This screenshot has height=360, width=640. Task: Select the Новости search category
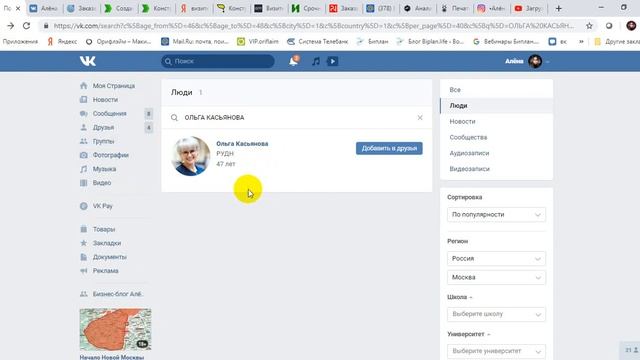click(x=496, y=122)
